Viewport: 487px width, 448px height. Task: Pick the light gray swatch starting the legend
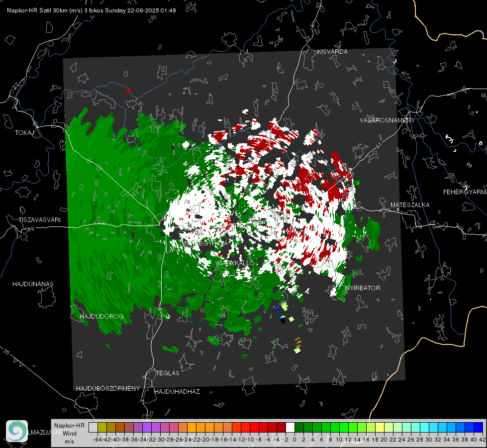tap(93, 427)
